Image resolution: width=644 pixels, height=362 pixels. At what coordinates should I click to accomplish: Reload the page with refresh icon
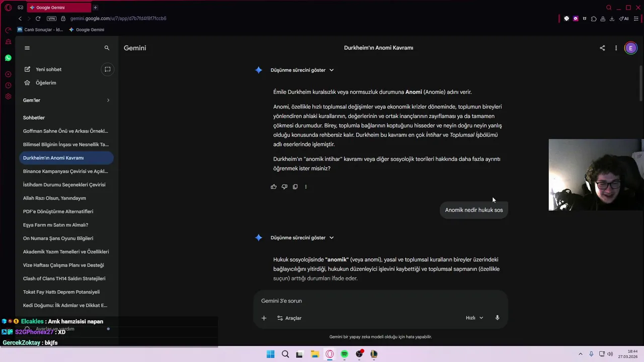(38, 19)
